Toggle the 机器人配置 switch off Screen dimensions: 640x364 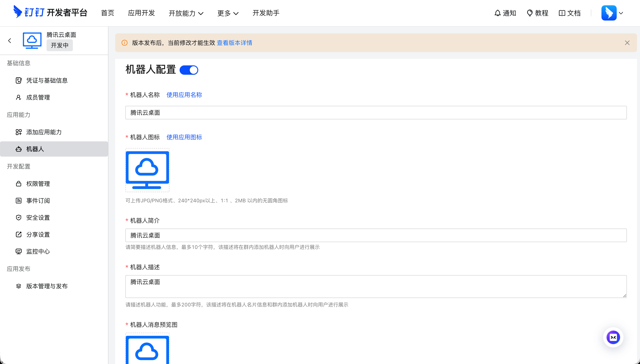pos(189,70)
